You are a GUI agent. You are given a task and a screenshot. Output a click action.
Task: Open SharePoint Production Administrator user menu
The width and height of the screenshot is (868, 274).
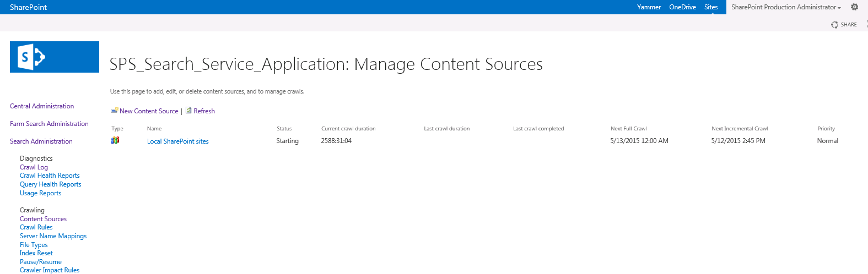[786, 7]
